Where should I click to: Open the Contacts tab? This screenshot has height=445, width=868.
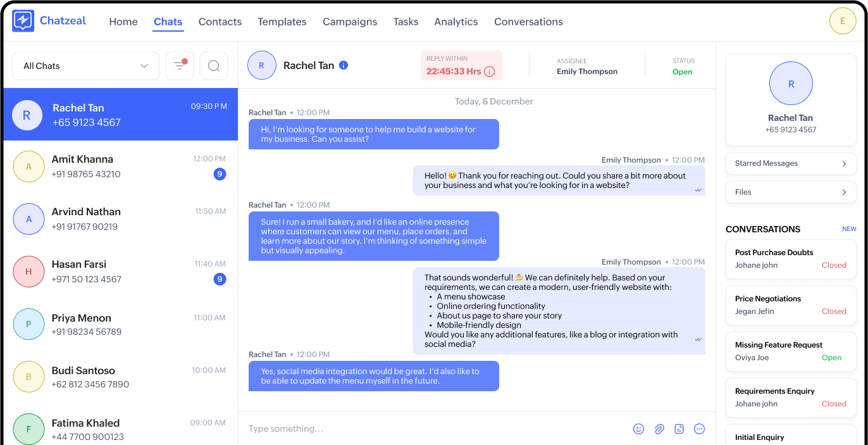pyautogui.click(x=220, y=22)
